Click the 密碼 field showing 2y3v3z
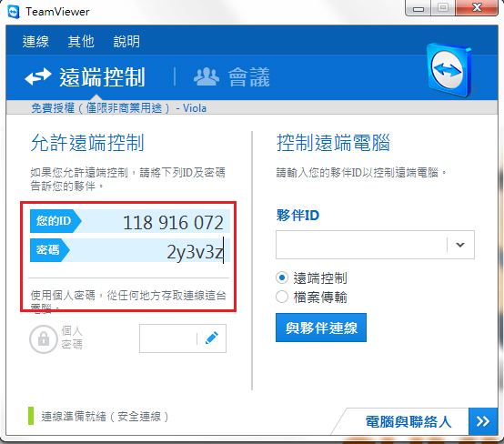 (x=130, y=250)
